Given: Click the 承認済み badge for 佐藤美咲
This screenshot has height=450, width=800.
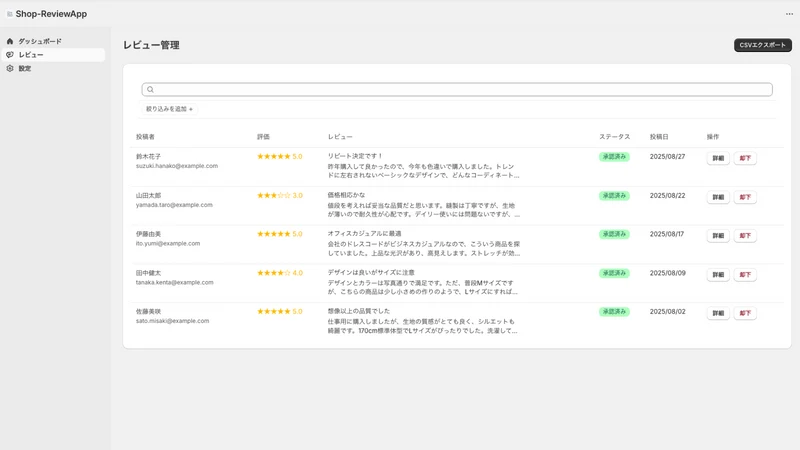Looking at the screenshot, I should pyautogui.click(x=614, y=311).
